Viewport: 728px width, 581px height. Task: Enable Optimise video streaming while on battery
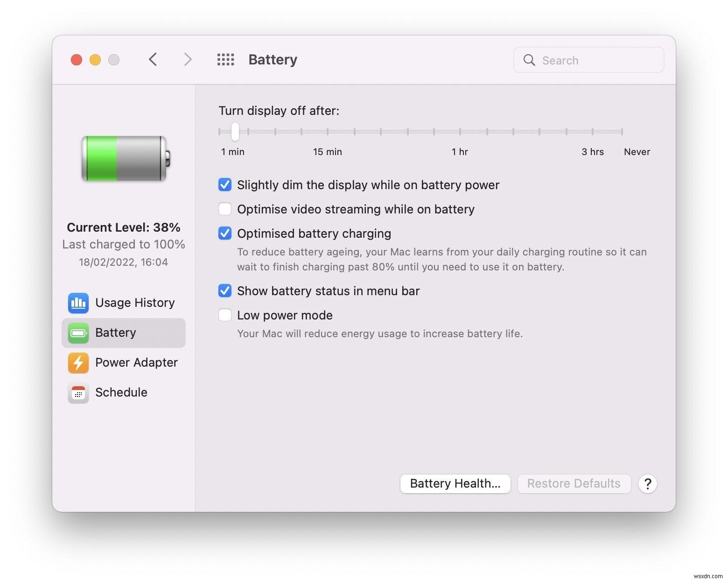pyautogui.click(x=224, y=209)
